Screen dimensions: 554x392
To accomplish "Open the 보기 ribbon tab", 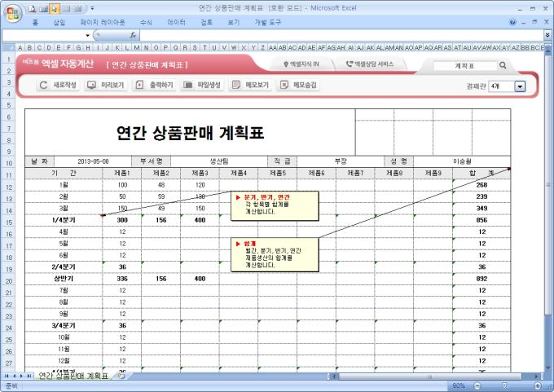I will click(x=234, y=23).
